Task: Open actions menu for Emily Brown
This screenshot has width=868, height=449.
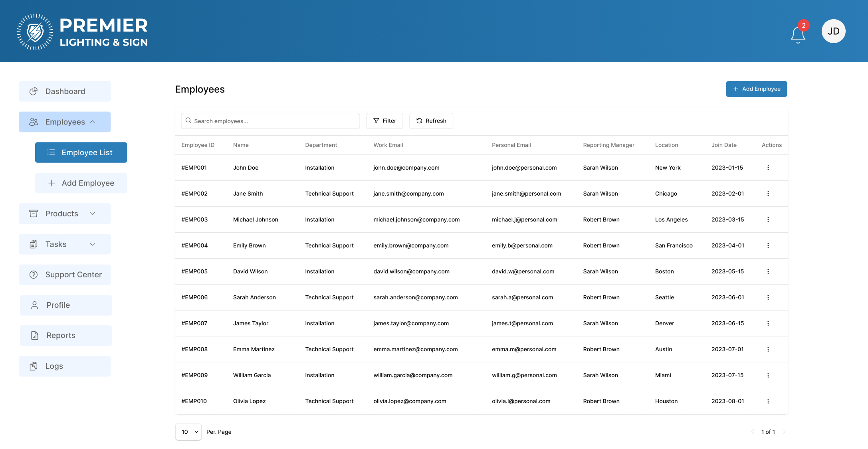Action: tap(768, 245)
